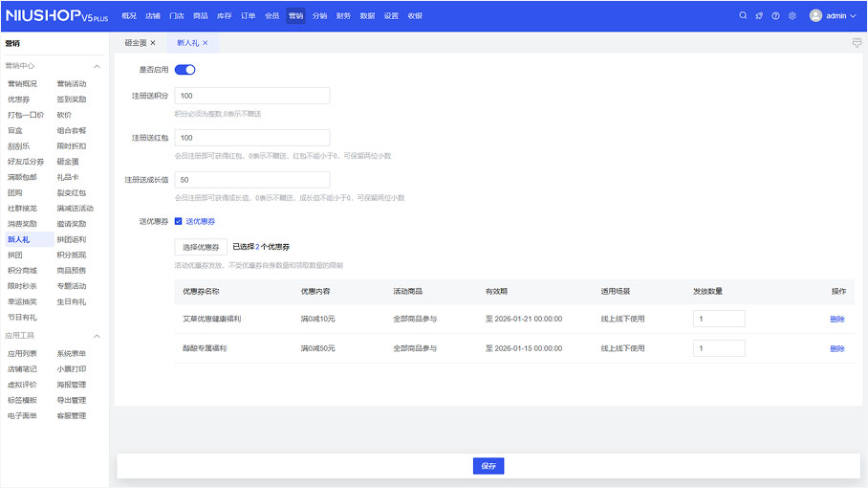Screen dimensions: 868x488
Task: Collapse the 应用工具 sidebar section
Action: tap(97, 336)
